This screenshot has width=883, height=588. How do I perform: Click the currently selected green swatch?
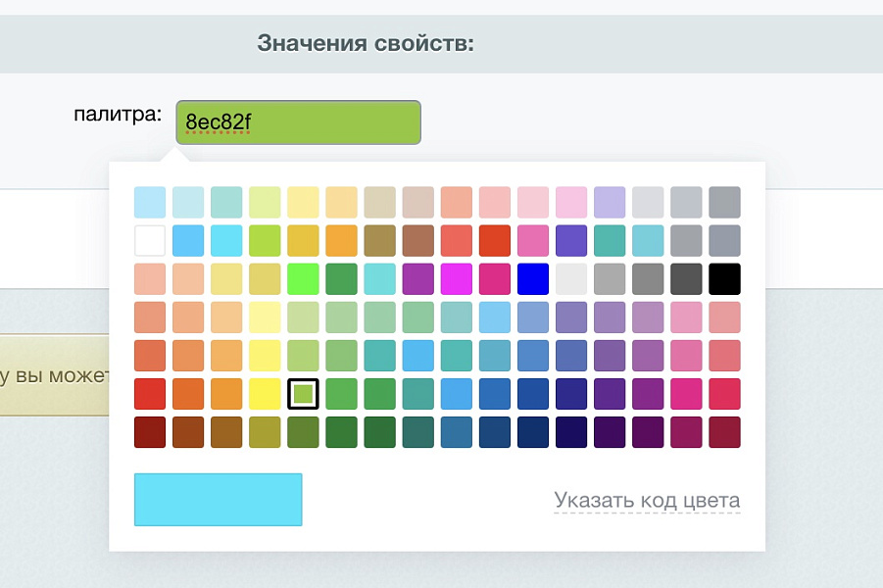coord(302,394)
